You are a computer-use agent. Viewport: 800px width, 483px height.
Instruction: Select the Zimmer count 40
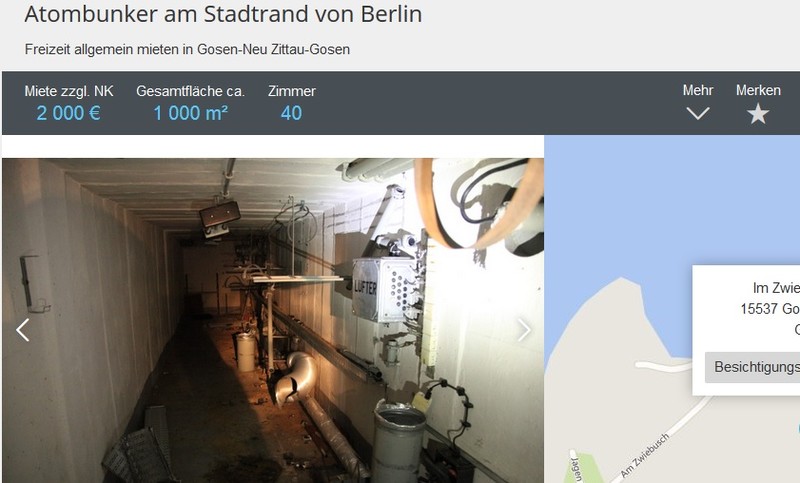[x=291, y=113]
